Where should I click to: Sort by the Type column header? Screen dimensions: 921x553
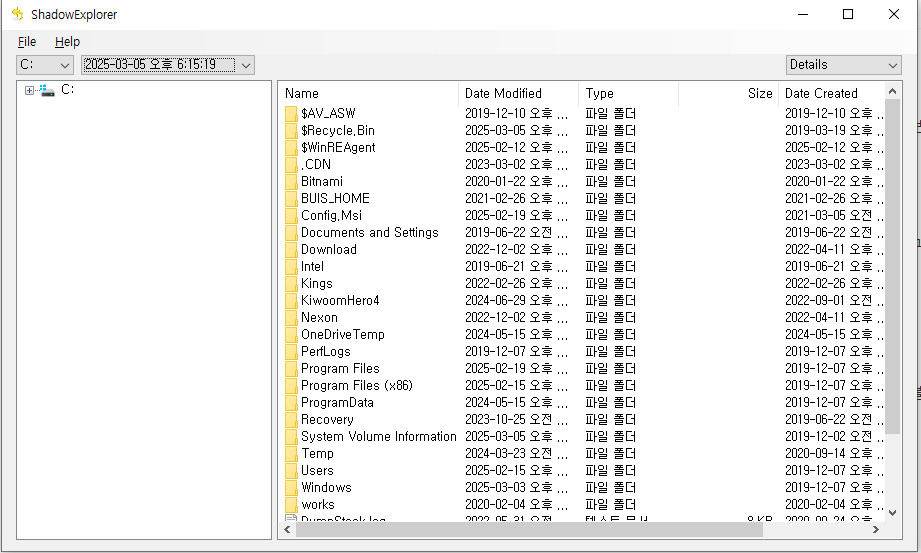(628, 93)
